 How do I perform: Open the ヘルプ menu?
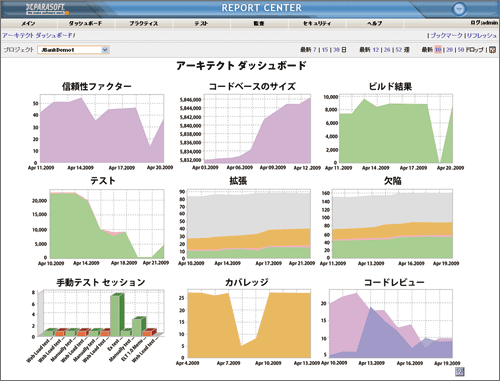coord(375,23)
